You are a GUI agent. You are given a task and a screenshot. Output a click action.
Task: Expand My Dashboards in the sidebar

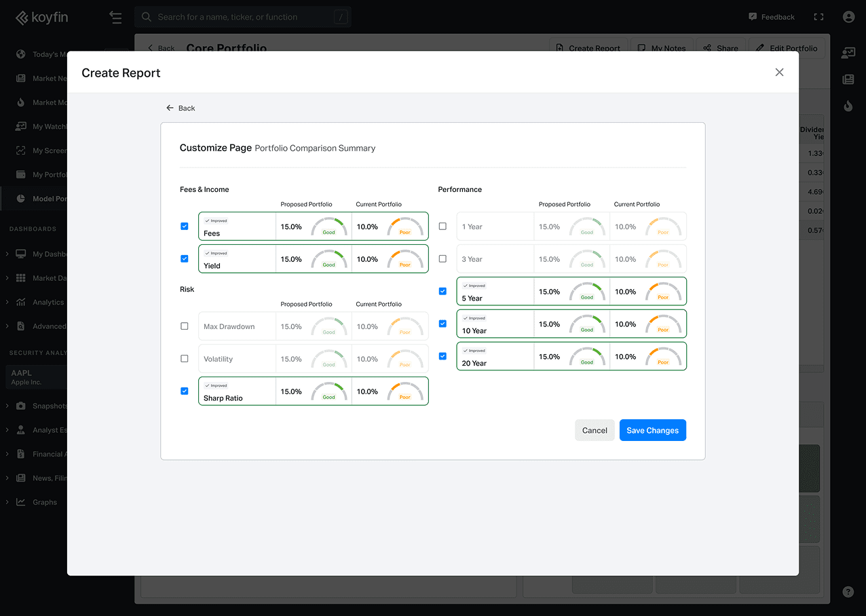point(22,254)
